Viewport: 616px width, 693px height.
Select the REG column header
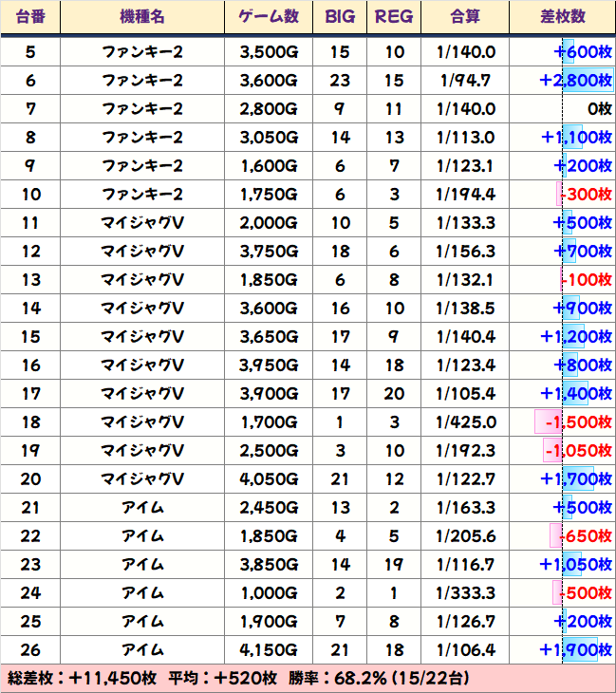394,16
